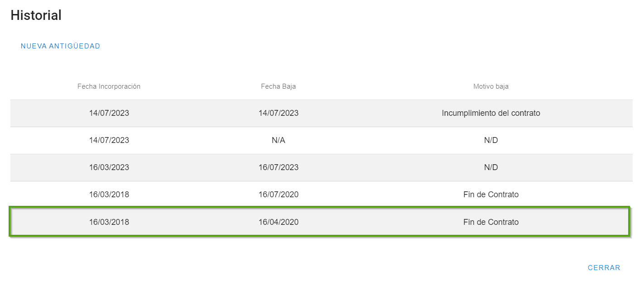The image size is (644, 285).
Task: Click the Fecha Incorporación column header
Action: [109, 86]
